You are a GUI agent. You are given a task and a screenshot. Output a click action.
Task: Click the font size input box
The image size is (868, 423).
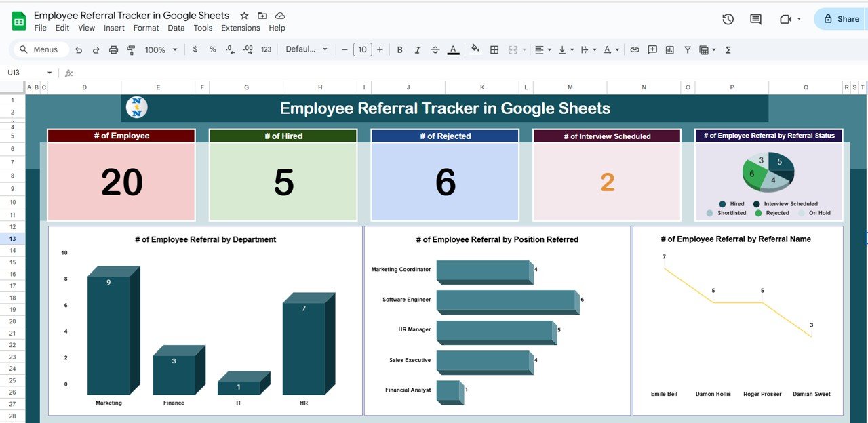tap(362, 49)
